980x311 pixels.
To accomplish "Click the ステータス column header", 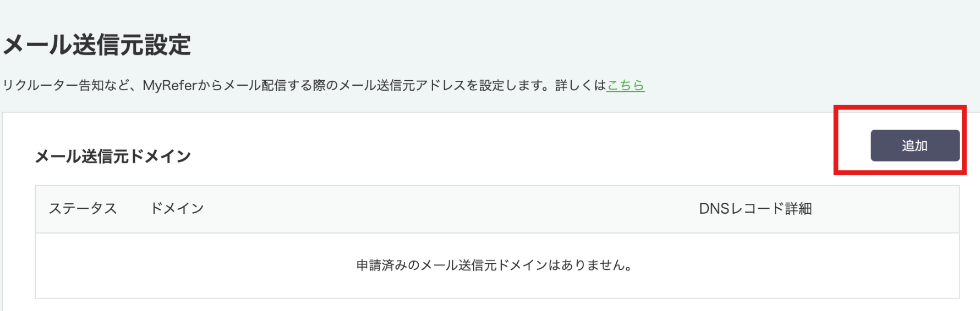I will [83, 209].
